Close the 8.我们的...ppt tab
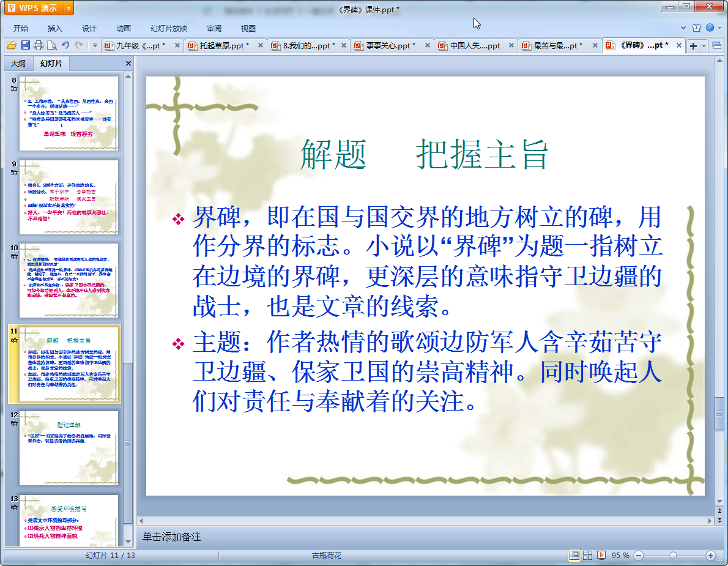The image size is (728, 566). pyautogui.click(x=344, y=45)
